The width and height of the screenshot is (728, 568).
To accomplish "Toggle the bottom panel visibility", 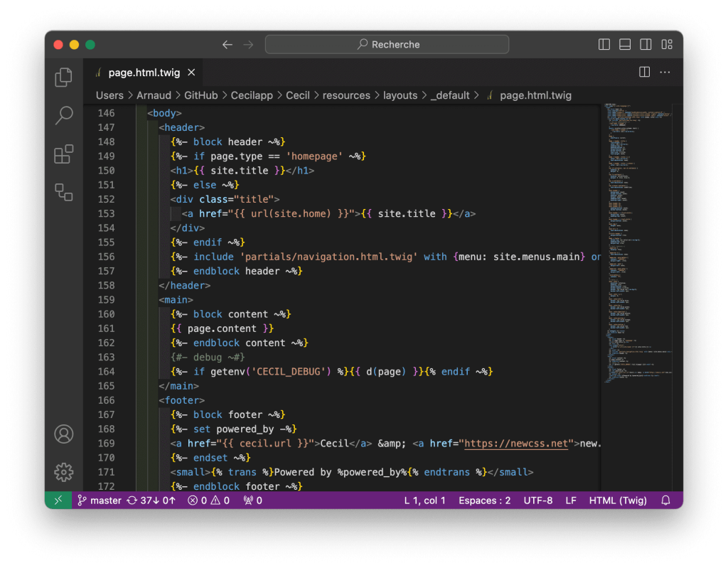I will [625, 45].
